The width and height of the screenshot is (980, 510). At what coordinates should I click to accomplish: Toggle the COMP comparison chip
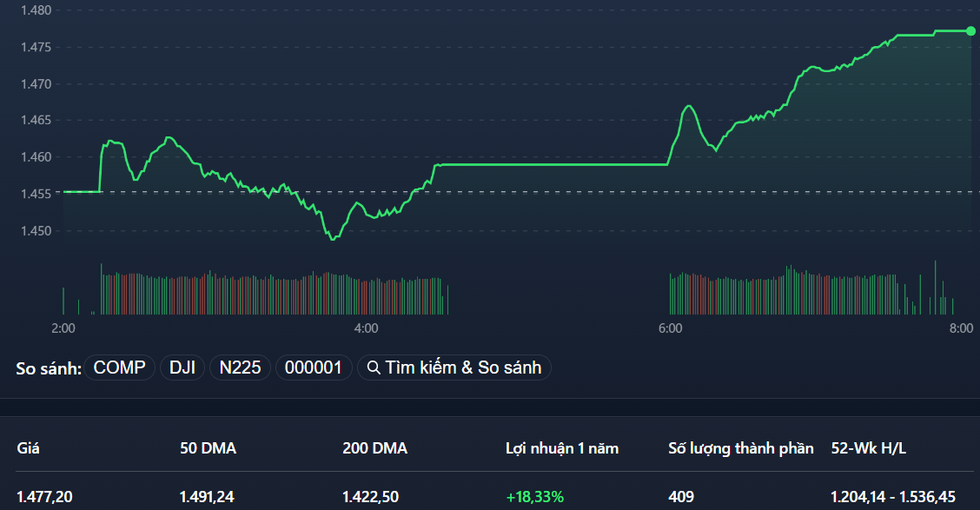click(119, 368)
